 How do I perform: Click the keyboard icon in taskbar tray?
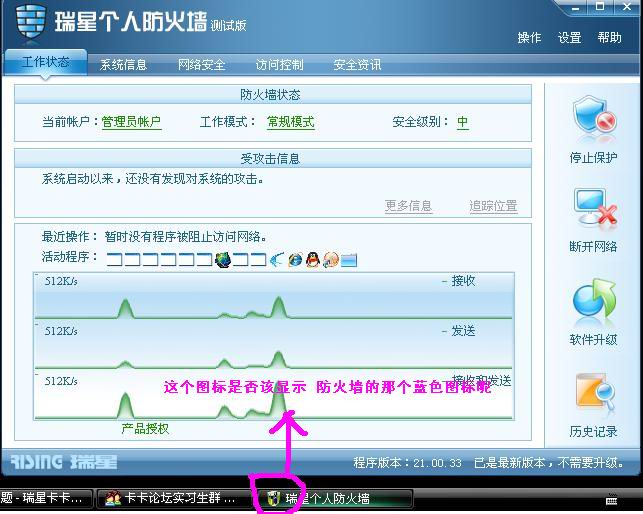point(611,500)
